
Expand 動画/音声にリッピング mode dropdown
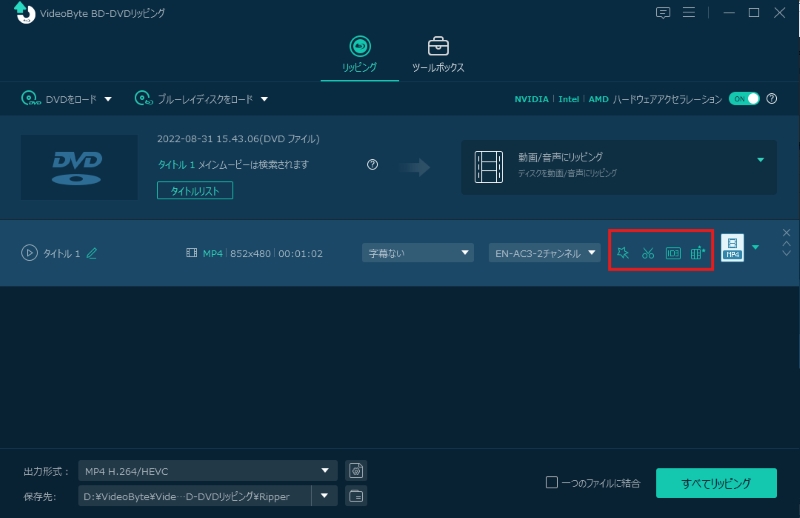pos(760,160)
